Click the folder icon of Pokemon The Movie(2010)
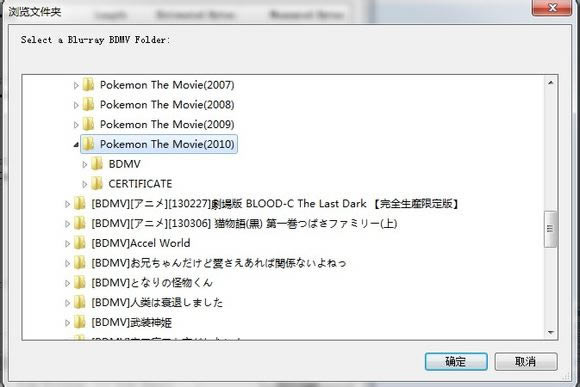 (88, 144)
